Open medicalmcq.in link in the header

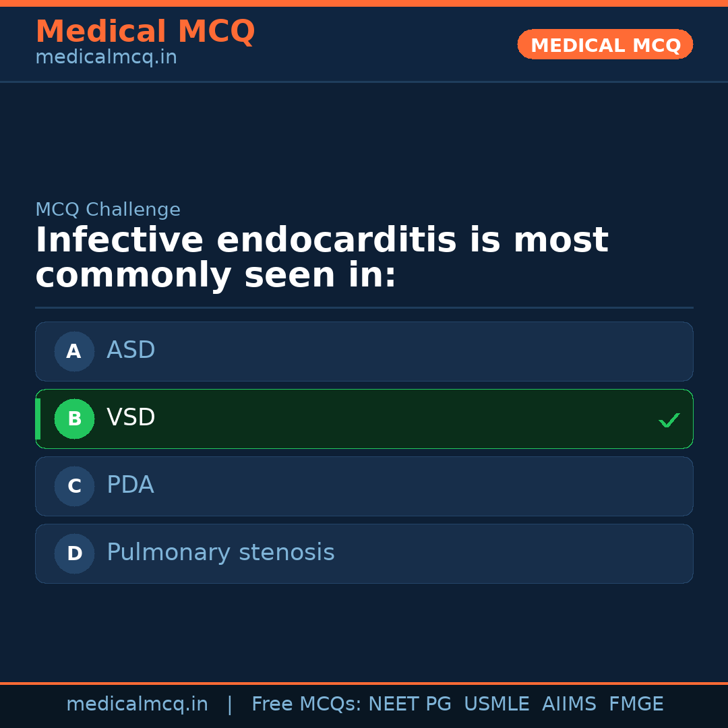pyautogui.click(x=106, y=58)
